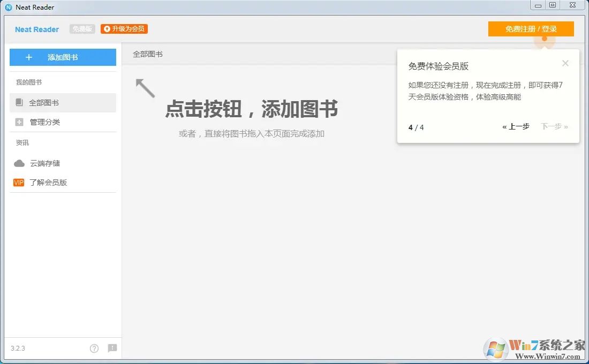Click the book icon beside 全部图书

pos(19,102)
